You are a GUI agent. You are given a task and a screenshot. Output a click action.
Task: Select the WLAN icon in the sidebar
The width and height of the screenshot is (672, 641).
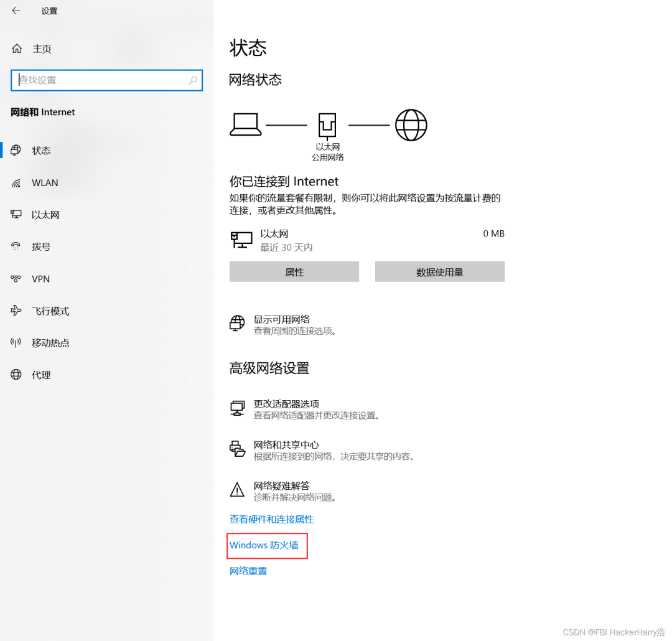pos(16,182)
